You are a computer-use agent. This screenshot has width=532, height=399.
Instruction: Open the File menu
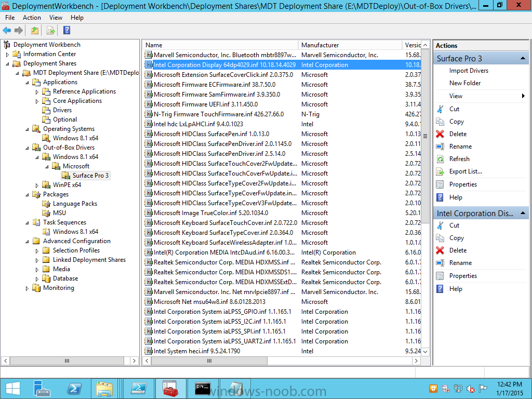(10, 18)
